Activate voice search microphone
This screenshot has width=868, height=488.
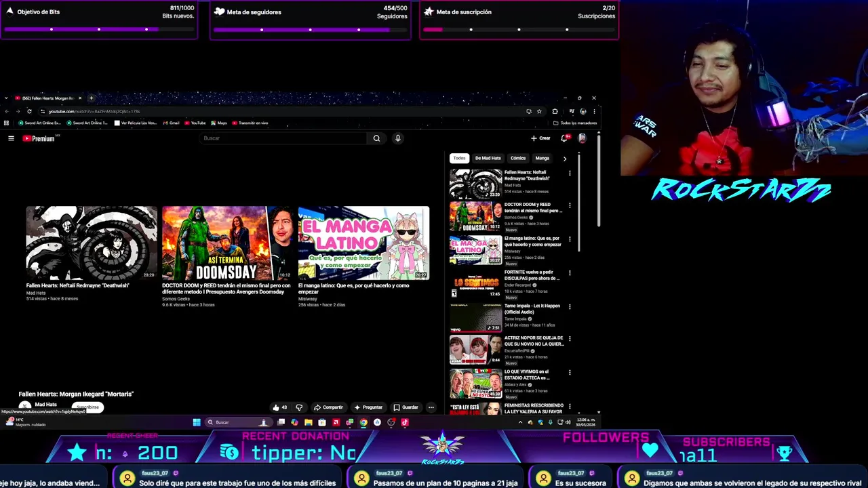tap(398, 138)
